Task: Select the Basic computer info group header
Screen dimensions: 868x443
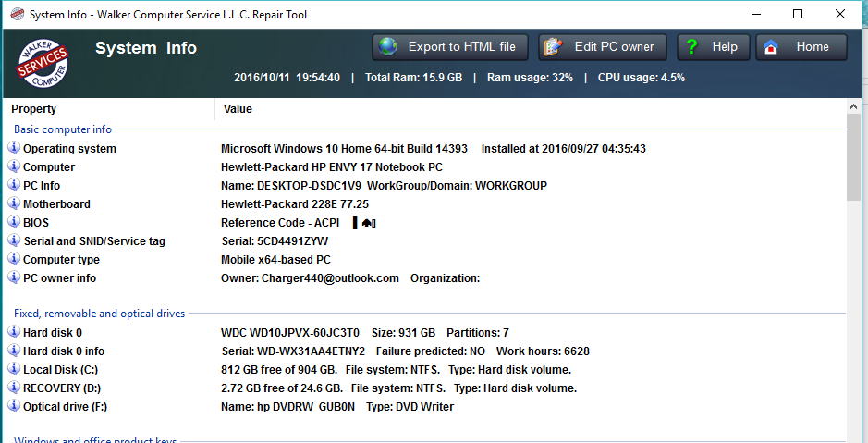Action: 63,129
